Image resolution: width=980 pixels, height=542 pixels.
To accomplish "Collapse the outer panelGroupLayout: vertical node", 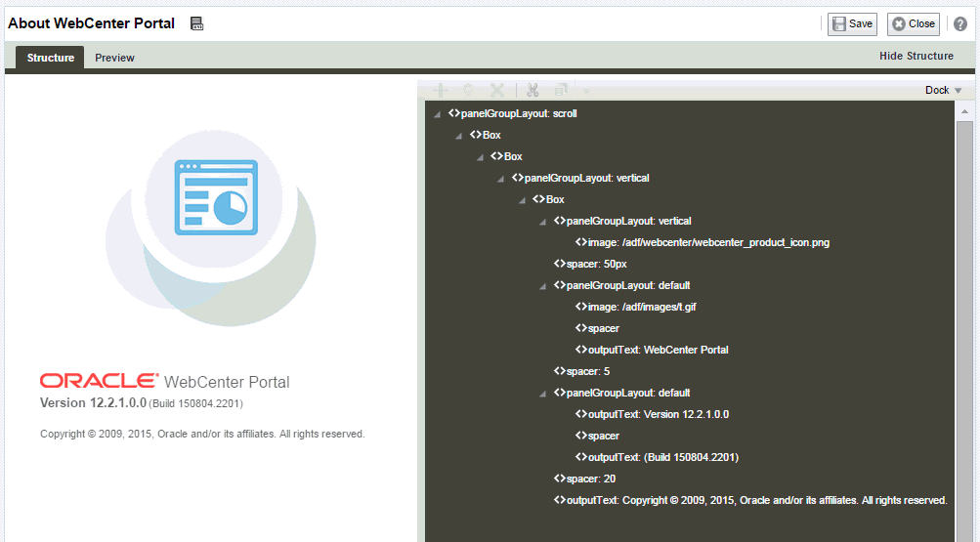I will coord(500,179).
